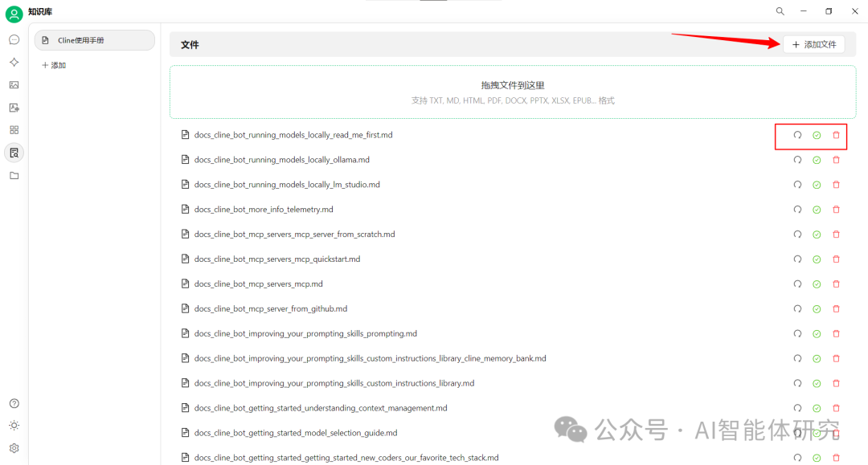Refresh the lm_studio.md file
The image size is (868, 465).
[798, 185]
